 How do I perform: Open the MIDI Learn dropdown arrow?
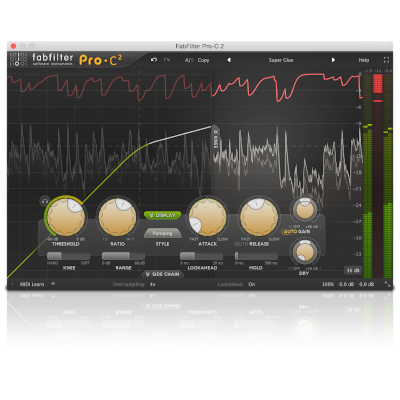pyautogui.click(x=53, y=284)
